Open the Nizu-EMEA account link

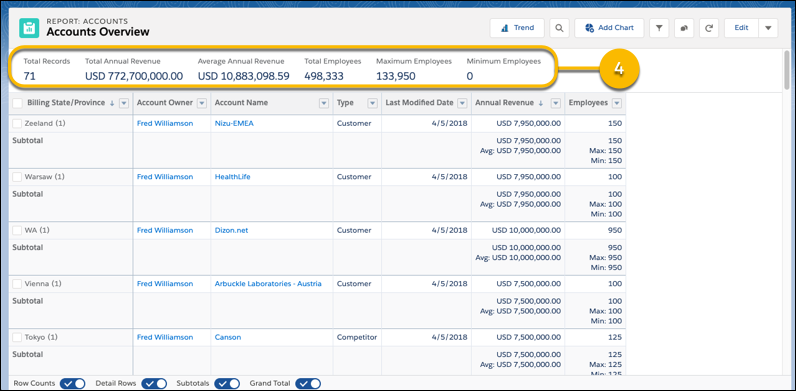pyautogui.click(x=234, y=123)
